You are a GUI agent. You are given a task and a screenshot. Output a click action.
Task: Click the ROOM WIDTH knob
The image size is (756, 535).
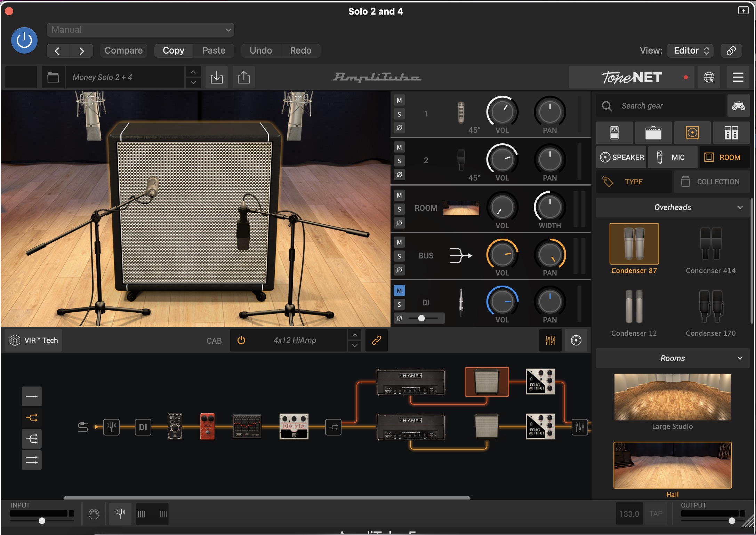(550, 207)
